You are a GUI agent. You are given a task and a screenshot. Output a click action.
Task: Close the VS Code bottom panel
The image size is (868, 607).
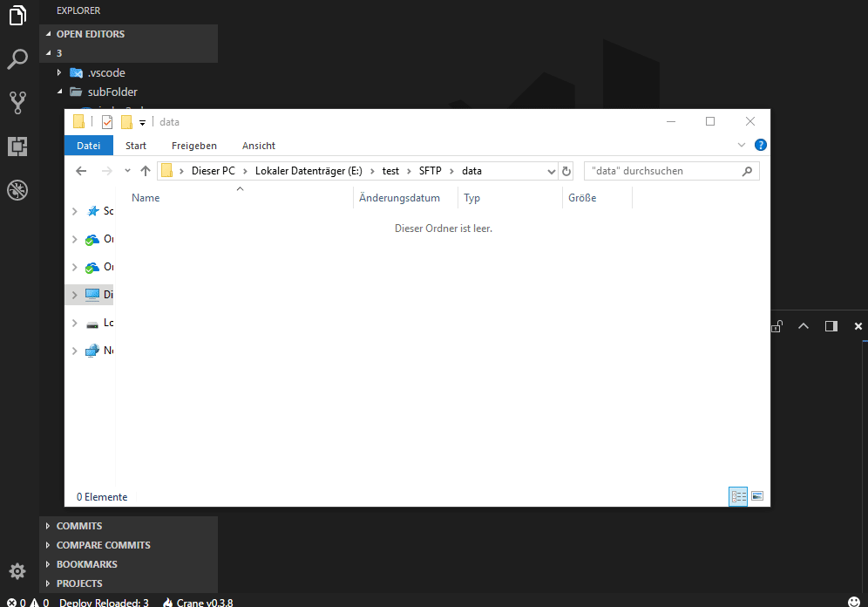pyautogui.click(x=858, y=326)
